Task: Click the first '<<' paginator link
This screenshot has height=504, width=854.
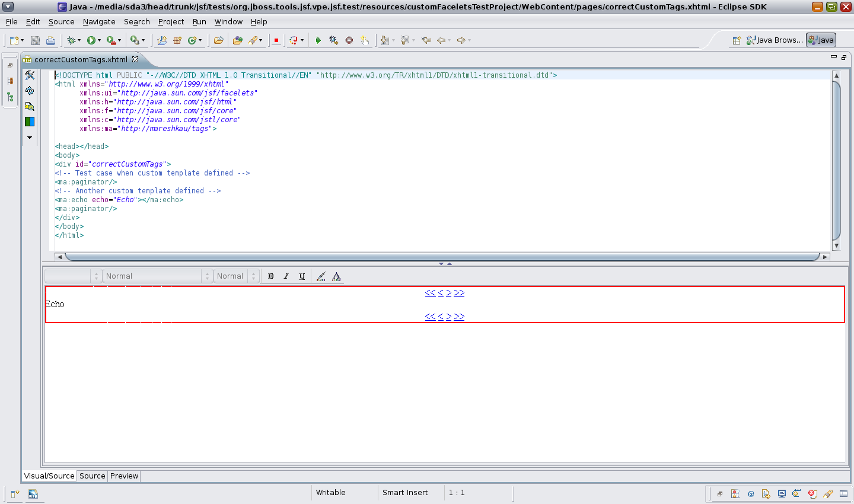Action: point(430,293)
